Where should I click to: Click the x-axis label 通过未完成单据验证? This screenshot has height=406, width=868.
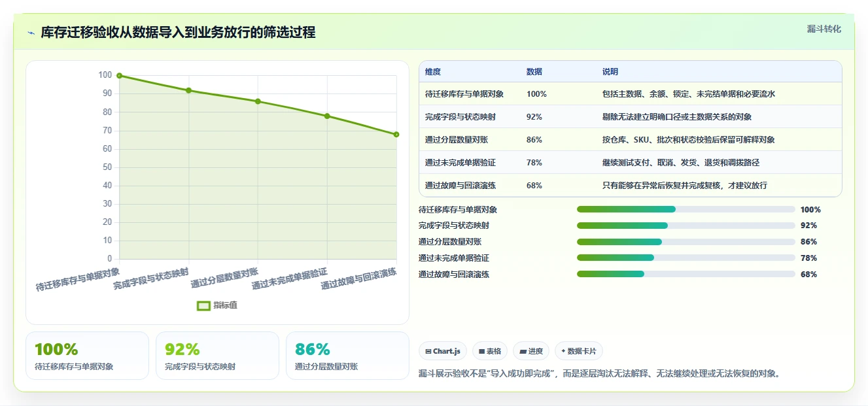tap(289, 279)
